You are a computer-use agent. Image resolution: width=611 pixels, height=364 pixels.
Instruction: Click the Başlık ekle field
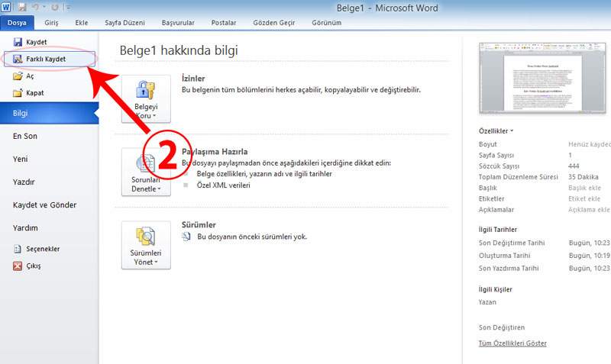[x=584, y=188]
